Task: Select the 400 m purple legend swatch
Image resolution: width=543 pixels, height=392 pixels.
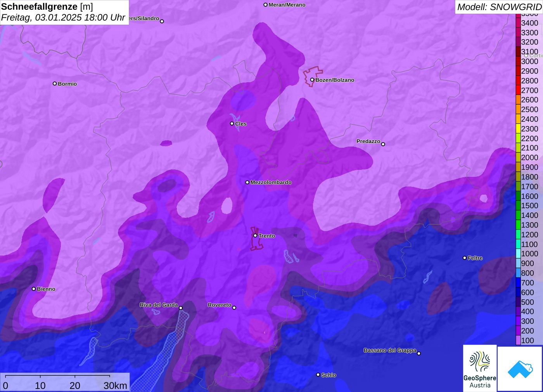Action: 518,311
